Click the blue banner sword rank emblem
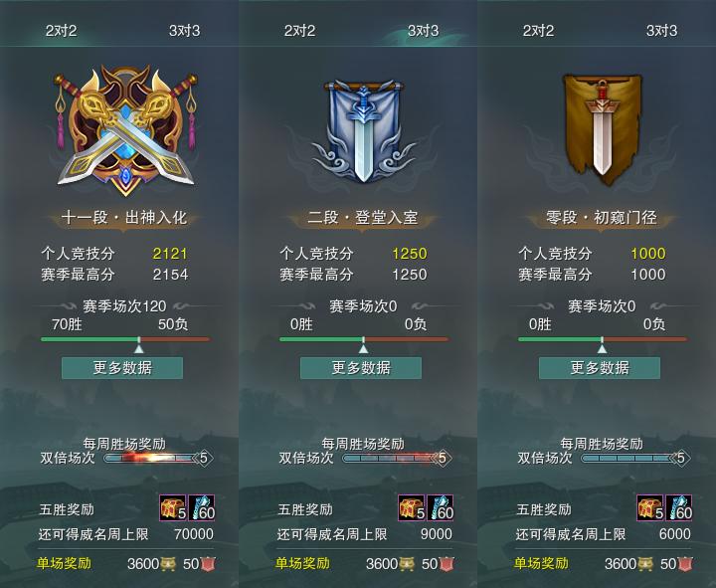716x588 pixels. pos(364,130)
